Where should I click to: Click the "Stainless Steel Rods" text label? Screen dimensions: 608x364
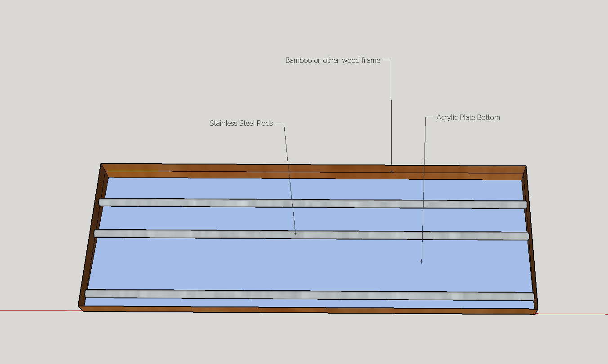[x=241, y=123]
